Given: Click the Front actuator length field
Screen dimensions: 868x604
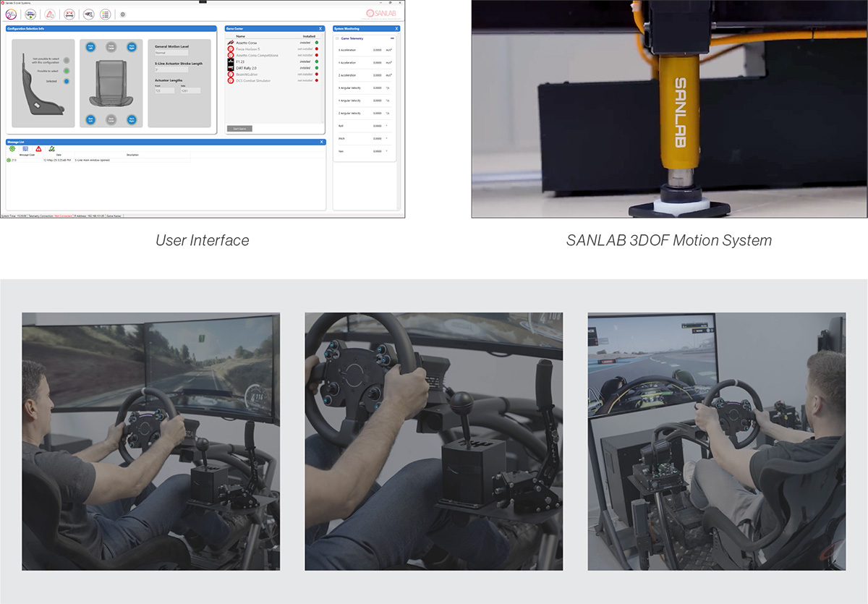Looking at the screenshot, I should (164, 91).
